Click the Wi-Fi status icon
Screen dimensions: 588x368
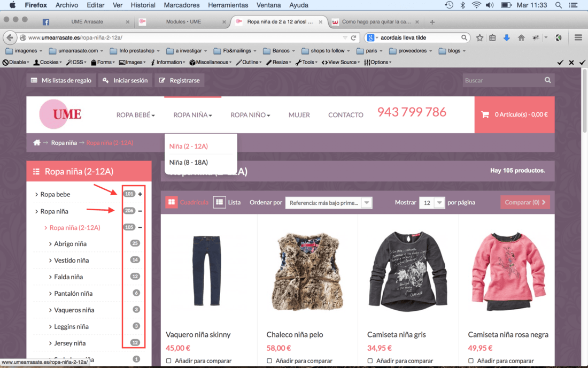tap(476, 5)
